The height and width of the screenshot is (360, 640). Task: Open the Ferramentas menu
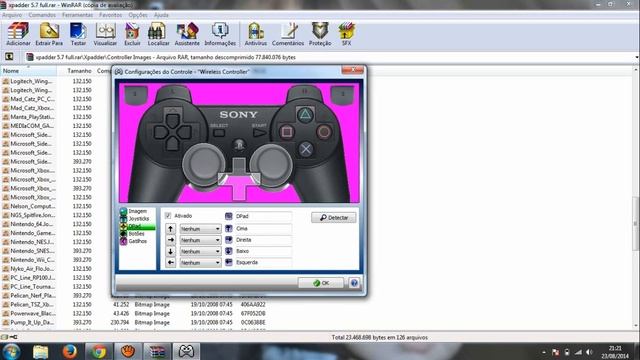[78, 15]
